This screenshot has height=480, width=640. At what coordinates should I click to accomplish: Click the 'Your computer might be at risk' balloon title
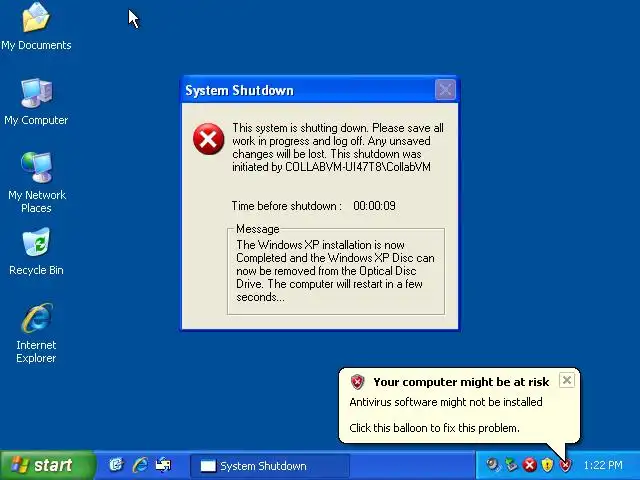pos(461,382)
